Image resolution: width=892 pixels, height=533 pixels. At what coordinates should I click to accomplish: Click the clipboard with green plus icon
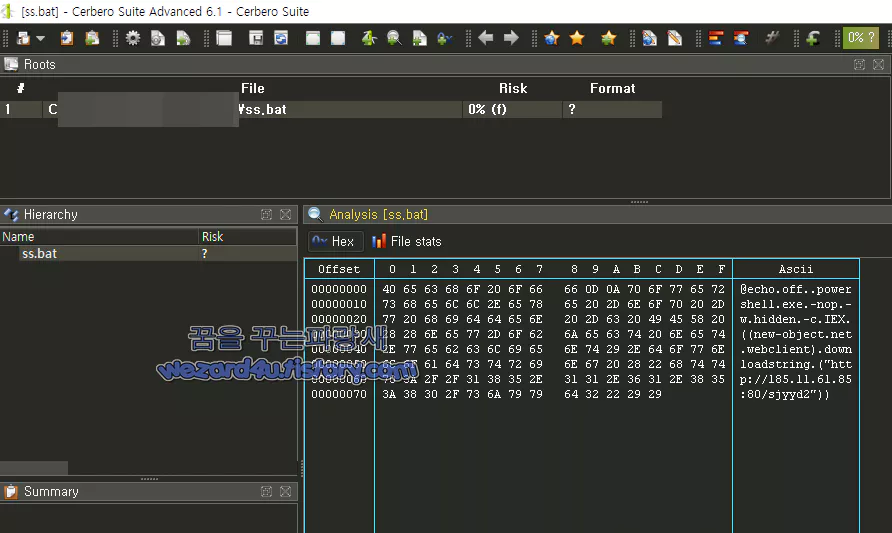click(x=92, y=38)
